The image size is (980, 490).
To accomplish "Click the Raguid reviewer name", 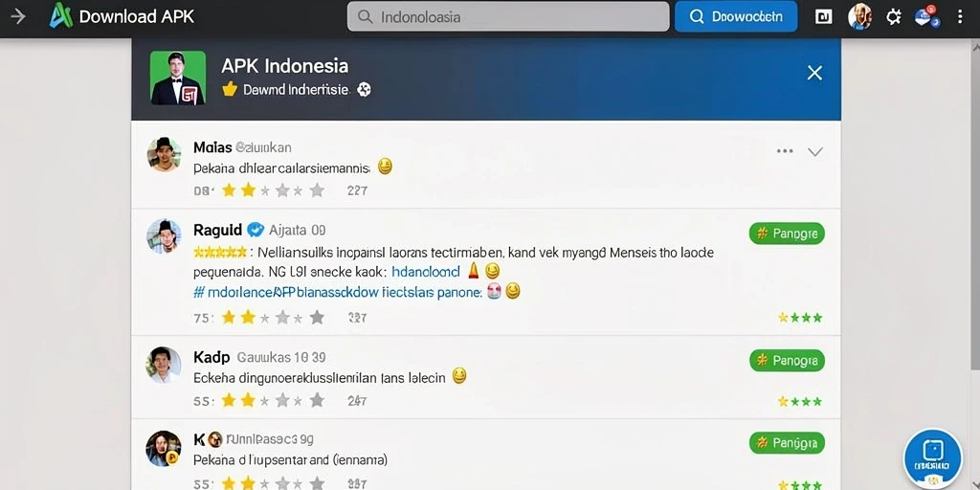I will pos(218,230).
